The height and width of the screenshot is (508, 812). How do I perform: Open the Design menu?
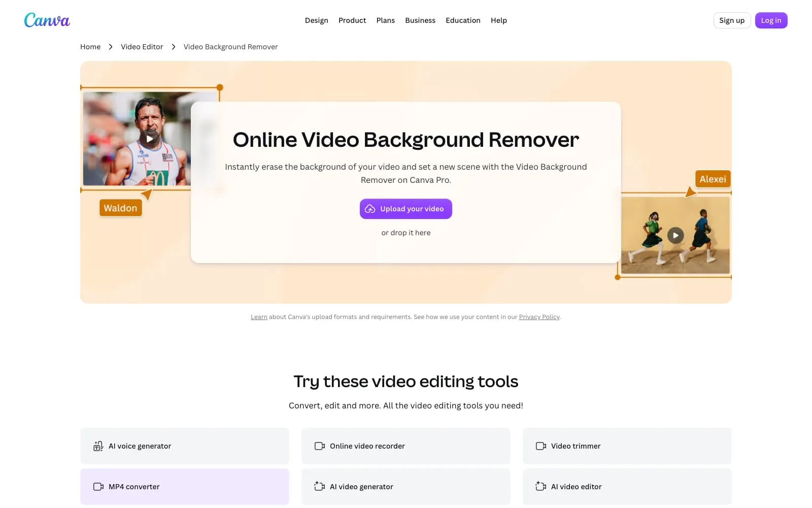point(316,20)
